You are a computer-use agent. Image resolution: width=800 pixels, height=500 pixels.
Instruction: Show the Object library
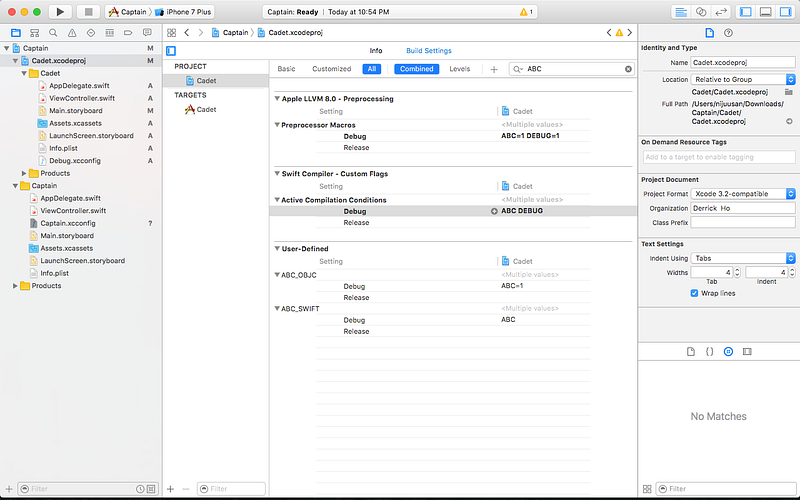click(x=728, y=352)
